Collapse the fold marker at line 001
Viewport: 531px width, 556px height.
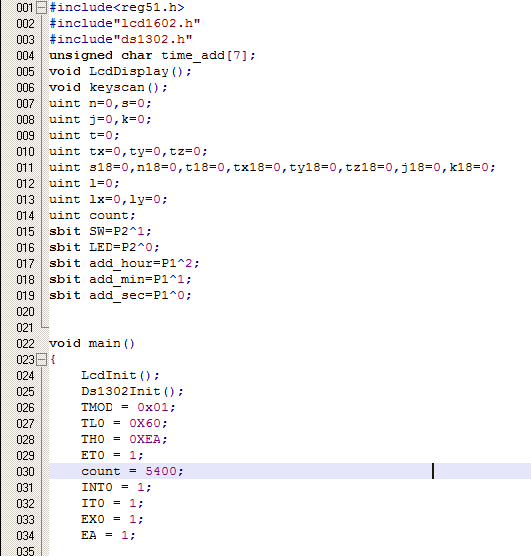[42, 7]
